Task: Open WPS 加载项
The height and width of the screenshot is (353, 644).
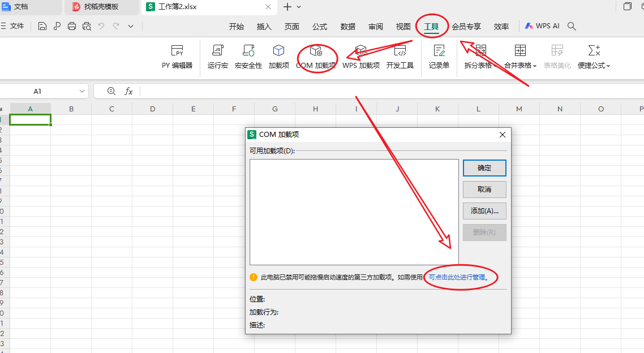Action: point(361,57)
